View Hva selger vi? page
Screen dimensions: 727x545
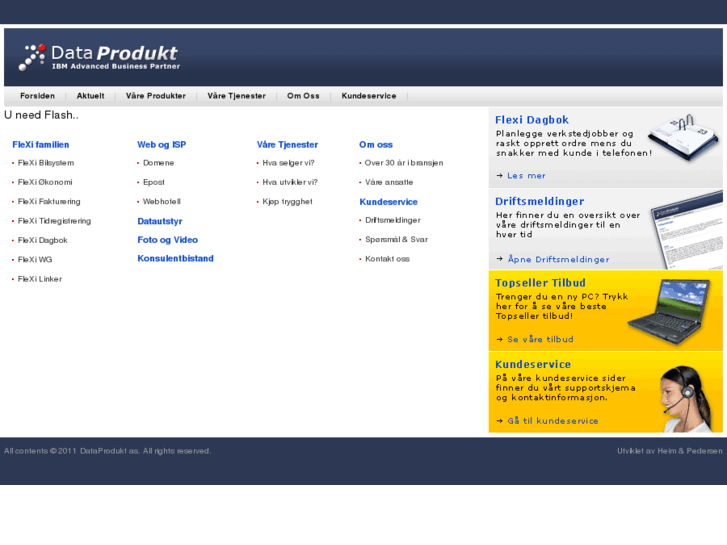[x=288, y=163]
